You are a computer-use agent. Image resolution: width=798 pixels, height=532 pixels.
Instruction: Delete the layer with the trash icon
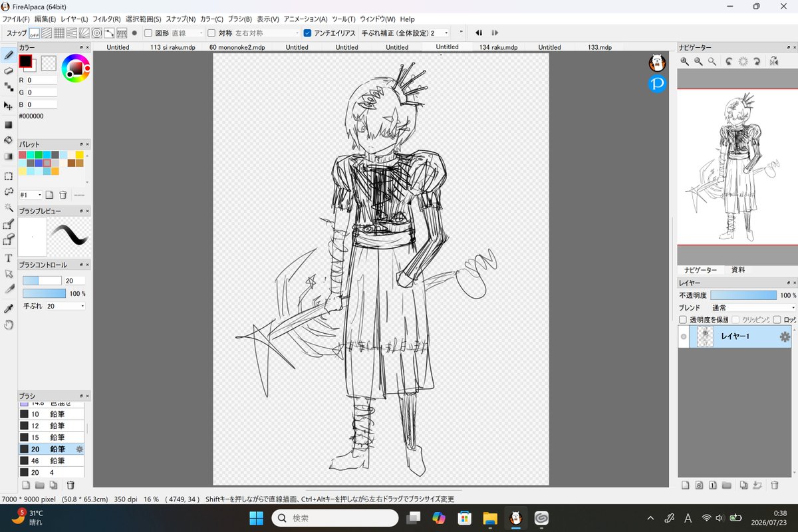774,485
